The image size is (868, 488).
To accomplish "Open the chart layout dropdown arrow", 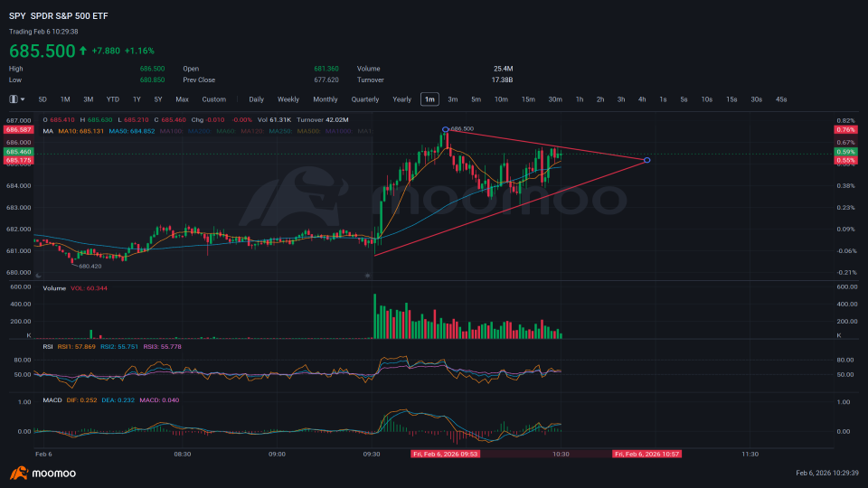I will click(x=23, y=99).
